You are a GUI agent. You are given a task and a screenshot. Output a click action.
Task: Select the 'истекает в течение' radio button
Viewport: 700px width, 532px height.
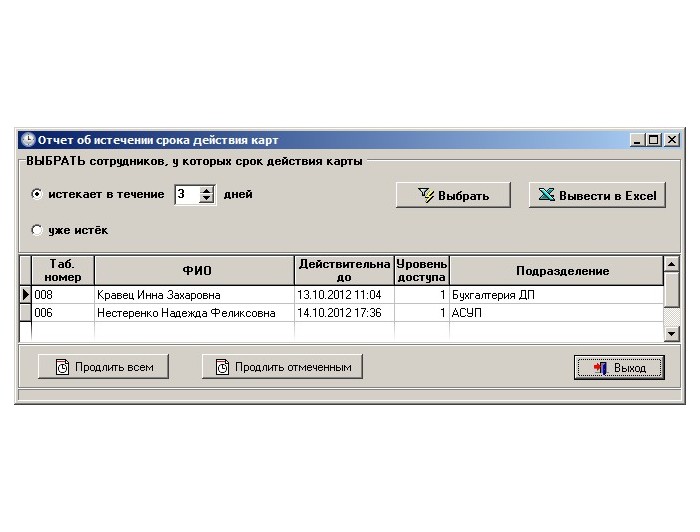coord(37,194)
